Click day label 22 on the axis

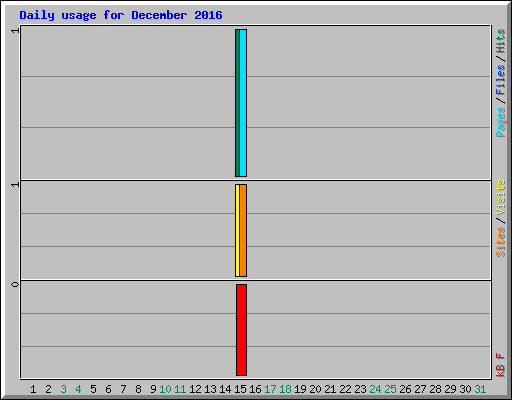(x=345, y=389)
